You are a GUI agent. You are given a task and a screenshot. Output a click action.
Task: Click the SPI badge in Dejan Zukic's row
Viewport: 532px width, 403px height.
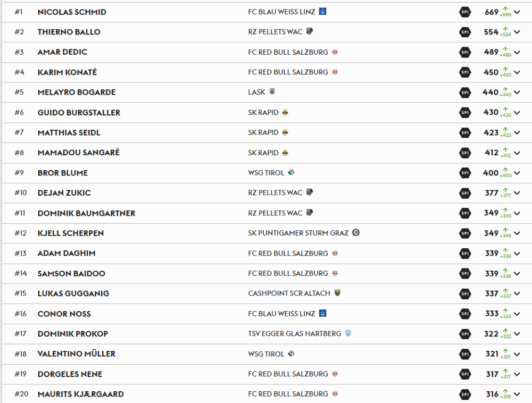tap(465, 193)
